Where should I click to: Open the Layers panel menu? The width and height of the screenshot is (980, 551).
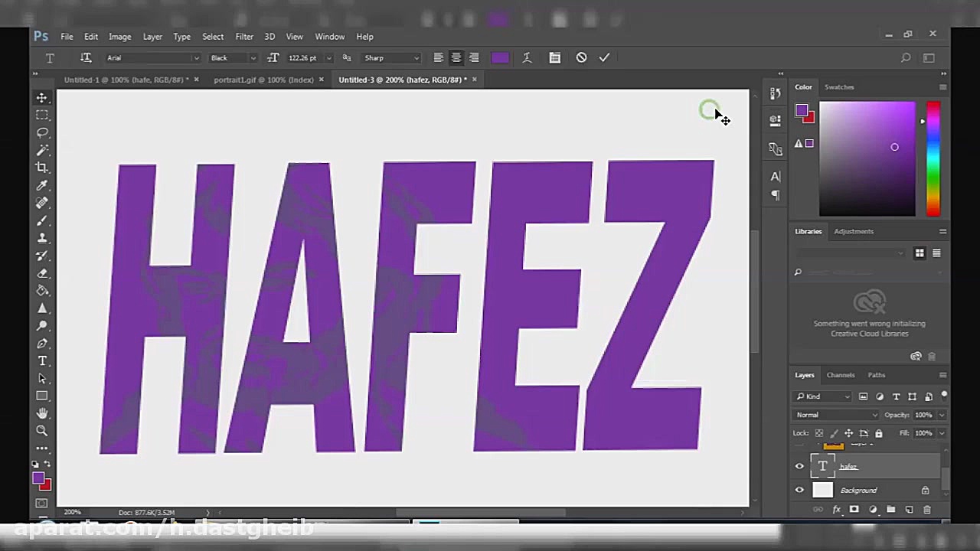pyautogui.click(x=942, y=375)
